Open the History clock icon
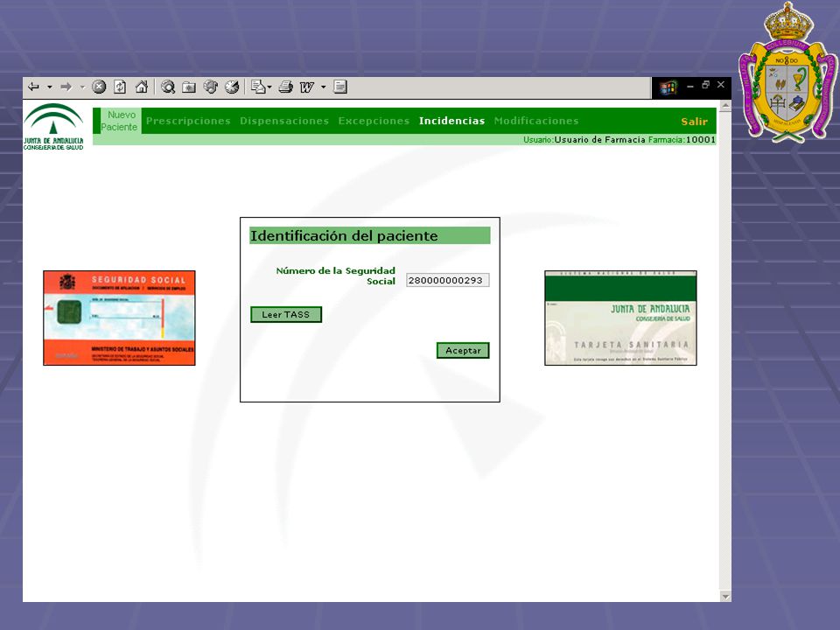The image size is (840, 630). [231, 87]
